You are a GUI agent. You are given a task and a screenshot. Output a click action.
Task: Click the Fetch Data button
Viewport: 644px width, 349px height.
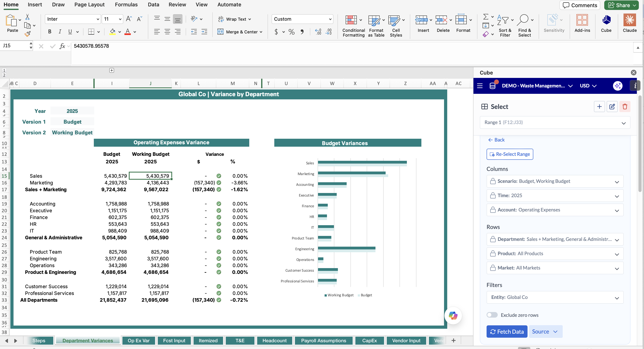click(x=507, y=332)
